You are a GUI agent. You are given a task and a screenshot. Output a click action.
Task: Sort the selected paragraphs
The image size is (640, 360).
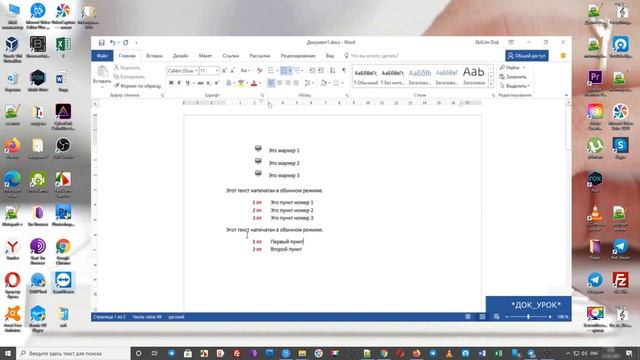coord(333,71)
